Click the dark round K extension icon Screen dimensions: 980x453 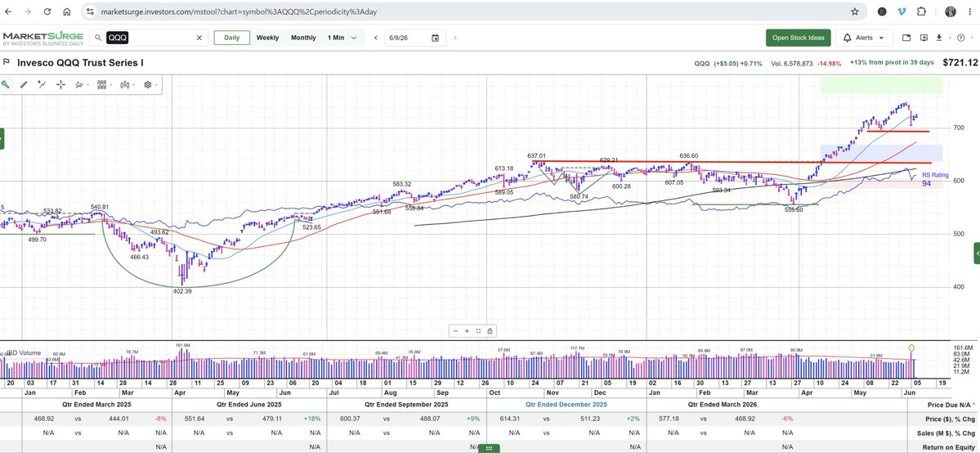click(x=882, y=11)
